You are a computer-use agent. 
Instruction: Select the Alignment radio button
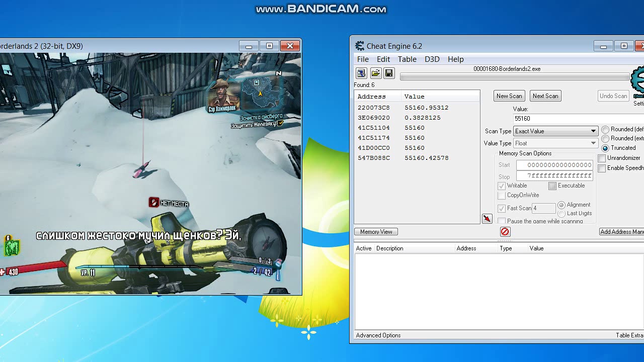coord(561,205)
